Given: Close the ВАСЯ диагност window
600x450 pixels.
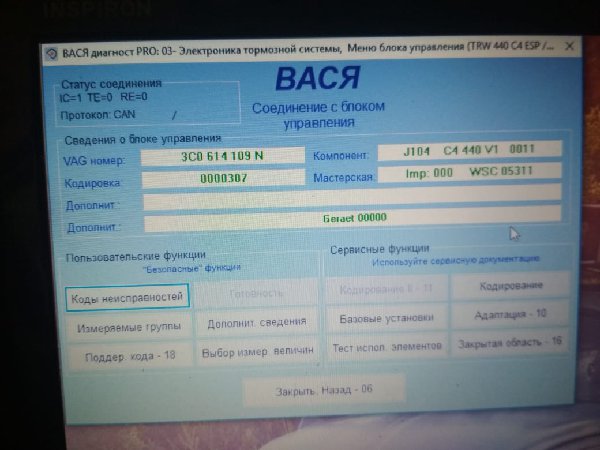Looking at the screenshot, I should click(x=569, y=47).
